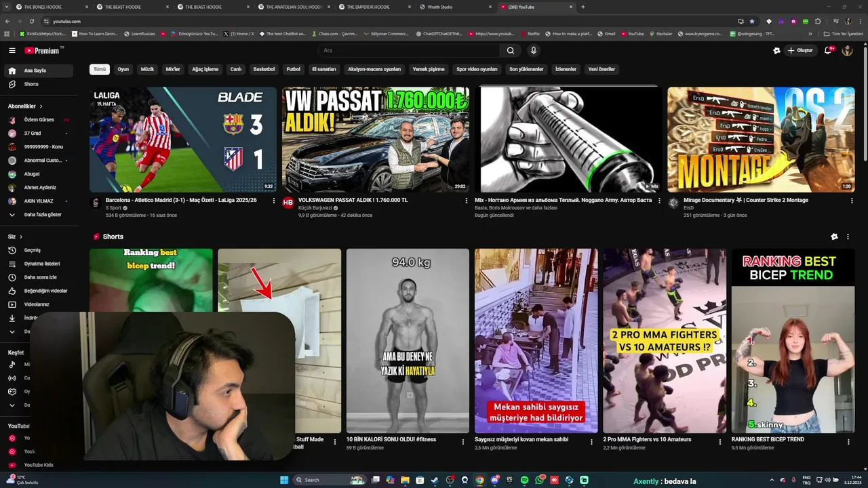This screenshot has width=868, height=488.
Task: Open Özlem Gürses subscription channel
Action: coord(39,119)
